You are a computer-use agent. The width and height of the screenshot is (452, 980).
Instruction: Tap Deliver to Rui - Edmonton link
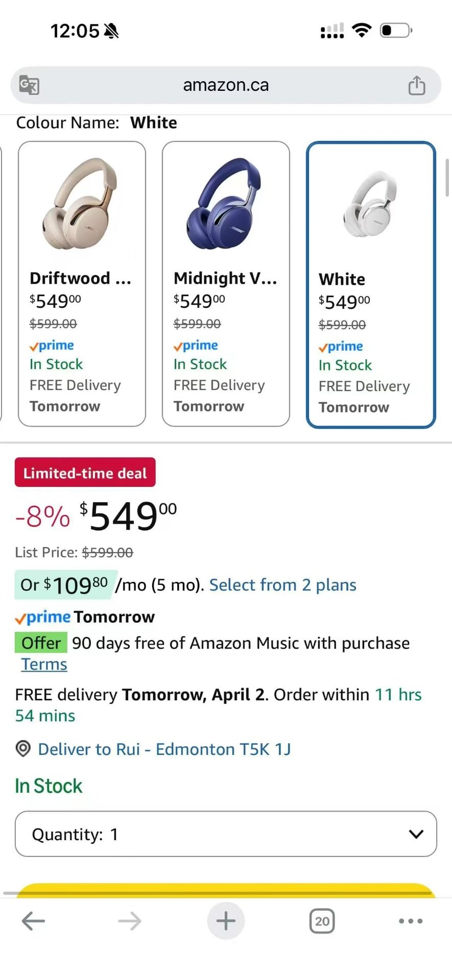pos(164,749)
